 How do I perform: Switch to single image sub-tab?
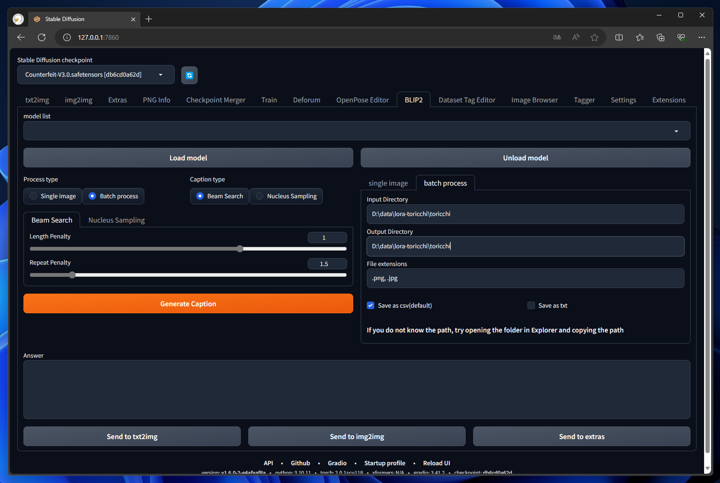click(388, 183)
